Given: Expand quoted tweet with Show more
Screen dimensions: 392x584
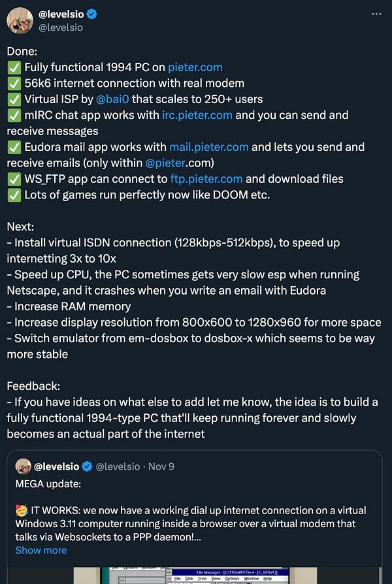Looking at the screenshot, I should [x=41, y=550].
